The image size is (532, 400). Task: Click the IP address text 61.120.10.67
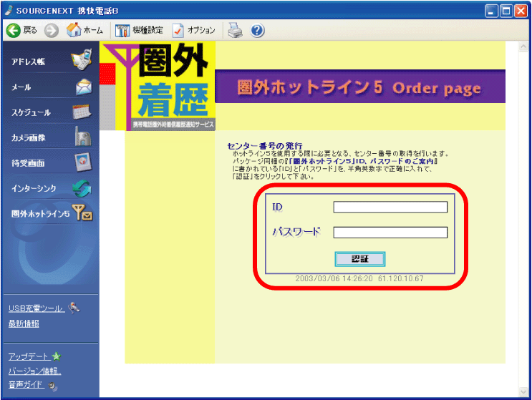tap(401, 278)
